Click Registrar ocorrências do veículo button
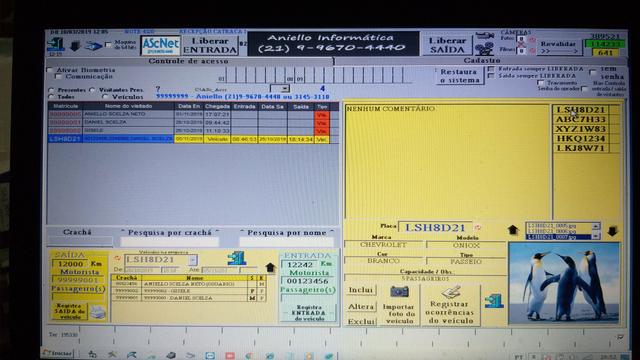Screen dimensions: 640x360 (x=451, y=305)
